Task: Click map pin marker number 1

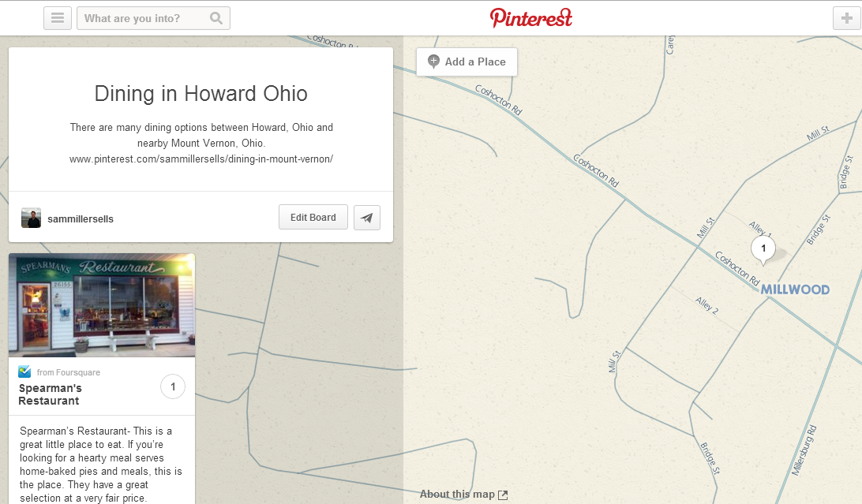Action: [763, 249]
